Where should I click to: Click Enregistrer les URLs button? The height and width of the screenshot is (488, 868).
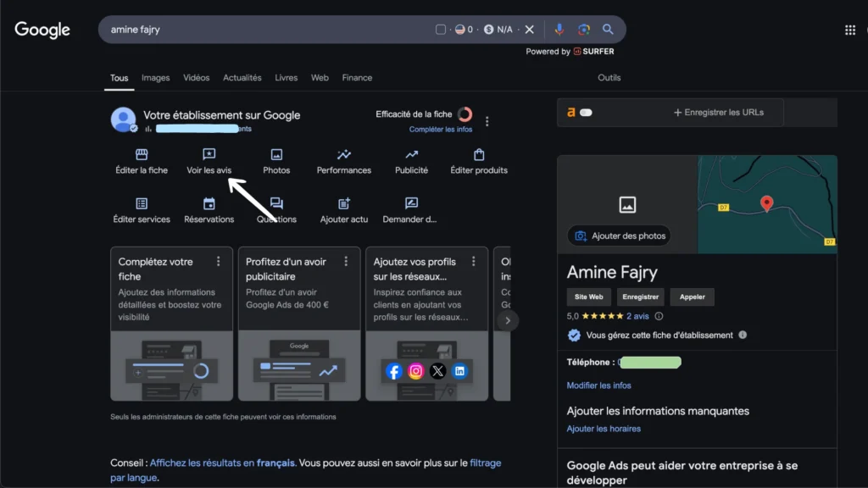tap(719, 113)
